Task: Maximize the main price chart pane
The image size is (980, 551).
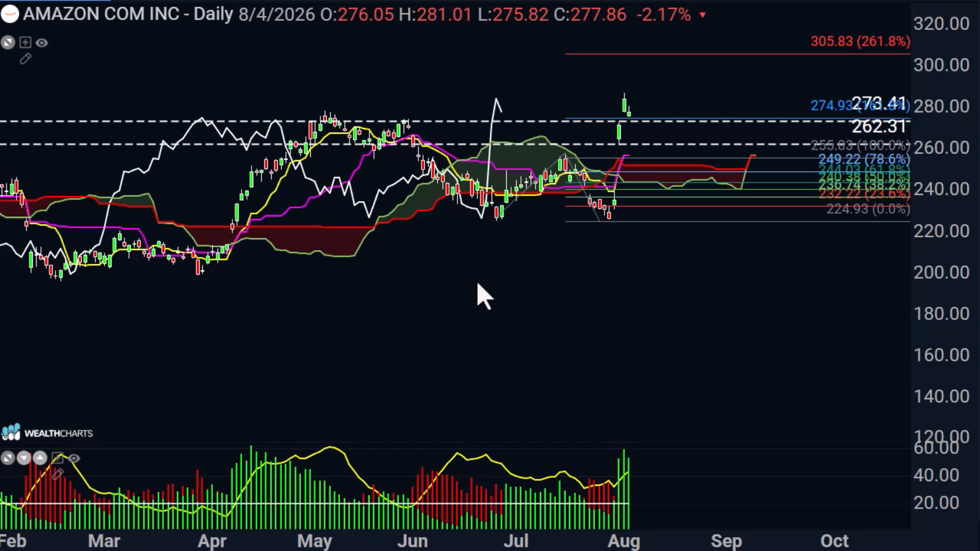Action: point(8,42)
